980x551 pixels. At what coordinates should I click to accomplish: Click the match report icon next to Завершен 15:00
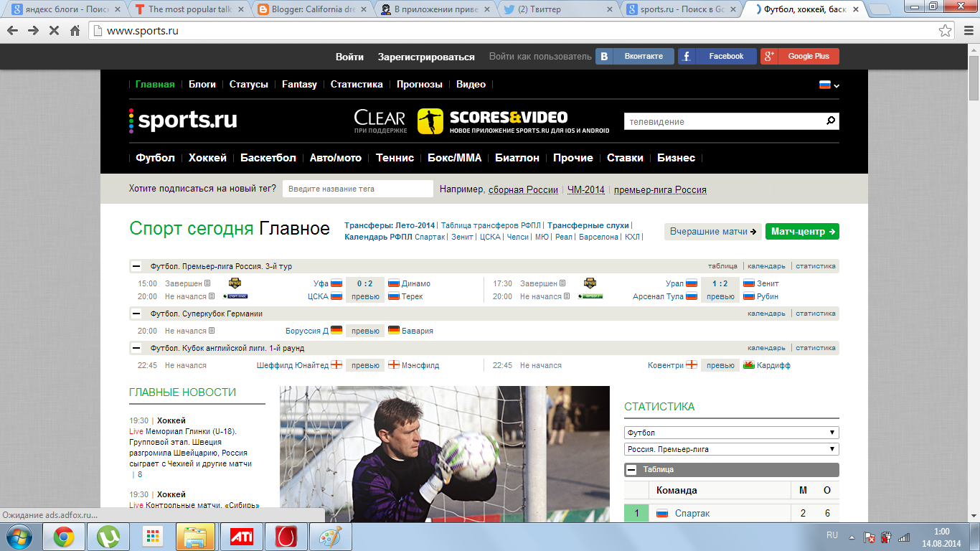(x=207, y=283)
